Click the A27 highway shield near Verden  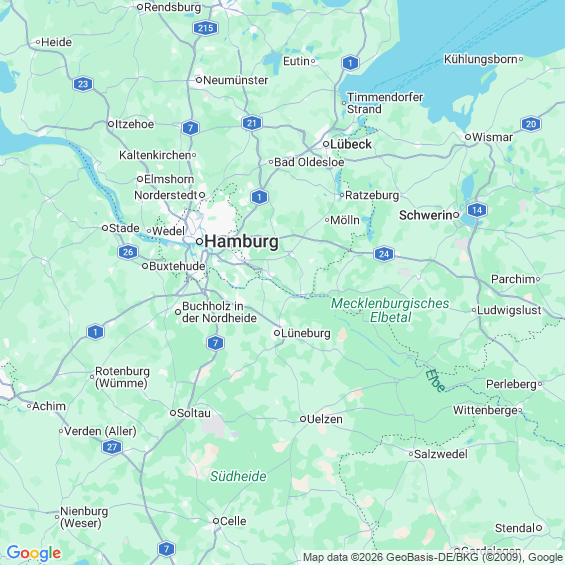pos(112,447)
